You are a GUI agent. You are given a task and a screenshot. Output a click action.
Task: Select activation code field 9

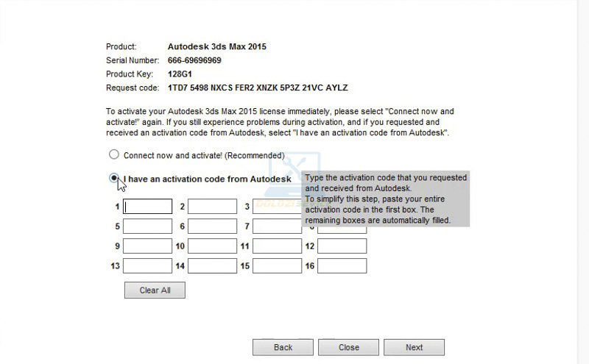(x=147, y=246)
